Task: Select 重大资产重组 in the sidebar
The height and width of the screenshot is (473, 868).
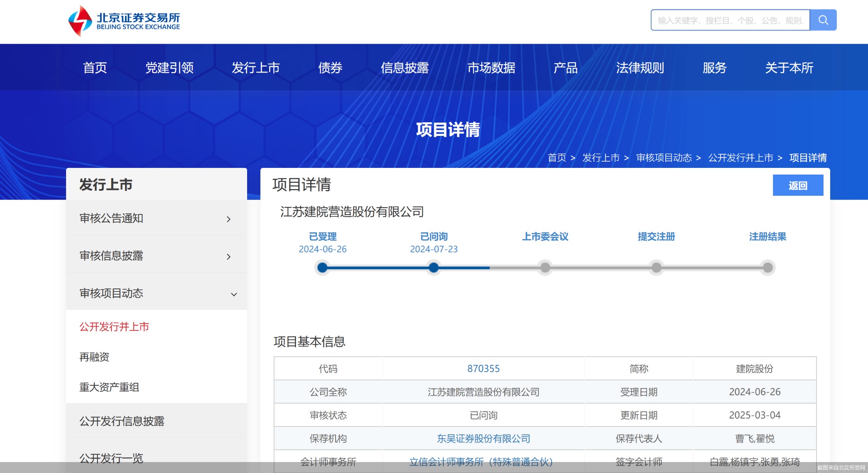Action: (109, 387)
